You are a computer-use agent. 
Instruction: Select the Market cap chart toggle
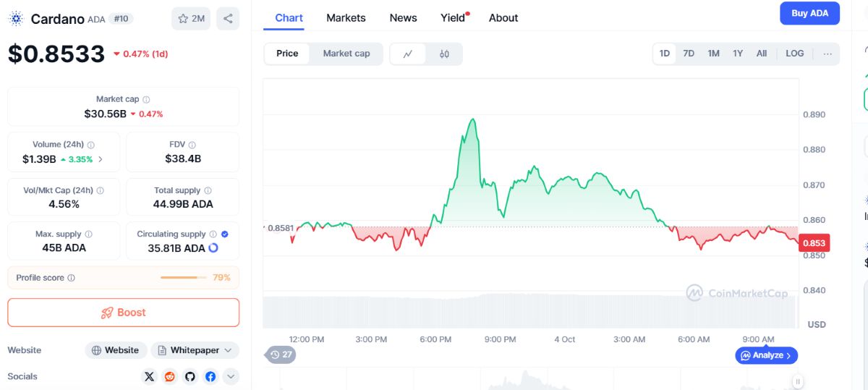coord(346,54)
